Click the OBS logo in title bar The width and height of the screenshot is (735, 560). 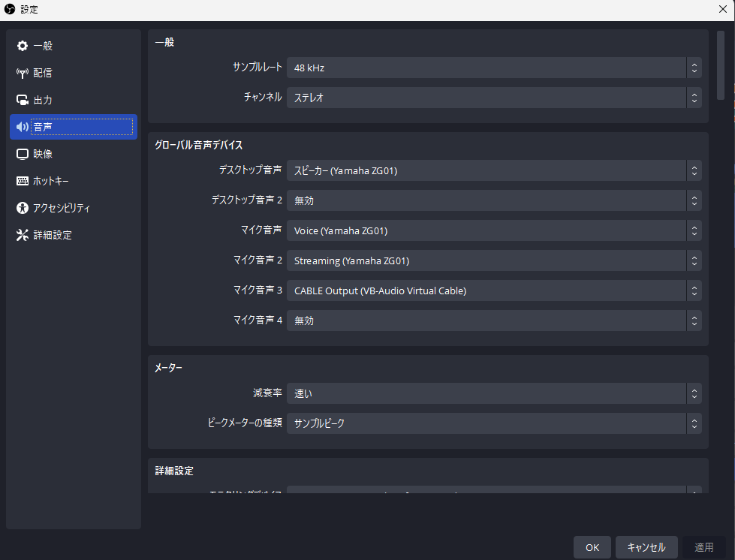pyautogui.click(x=9, y=9)
